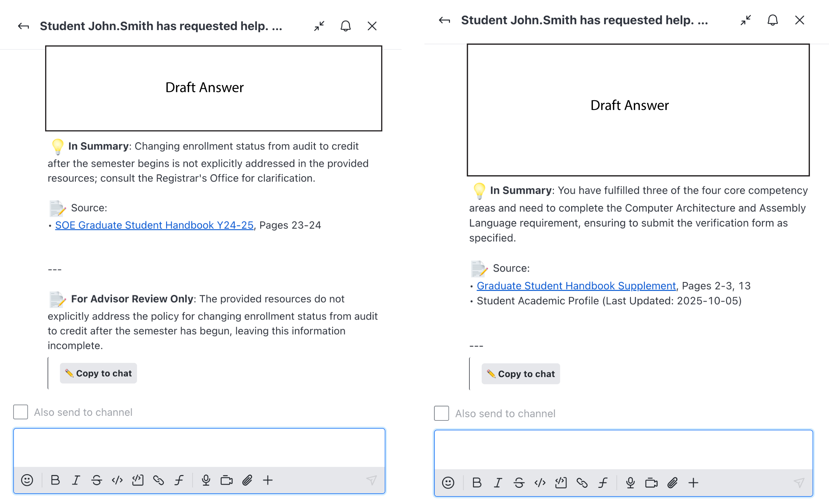Attach file with paperclip in left composer
The width and height of the screenshot is (829, 504).
247,480
